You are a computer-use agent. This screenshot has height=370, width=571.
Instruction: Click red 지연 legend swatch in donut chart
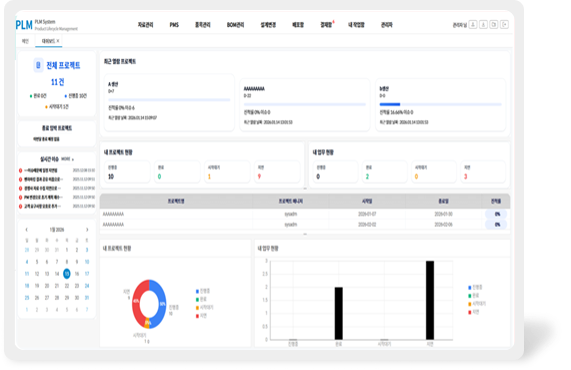click(x=197, y=316)
